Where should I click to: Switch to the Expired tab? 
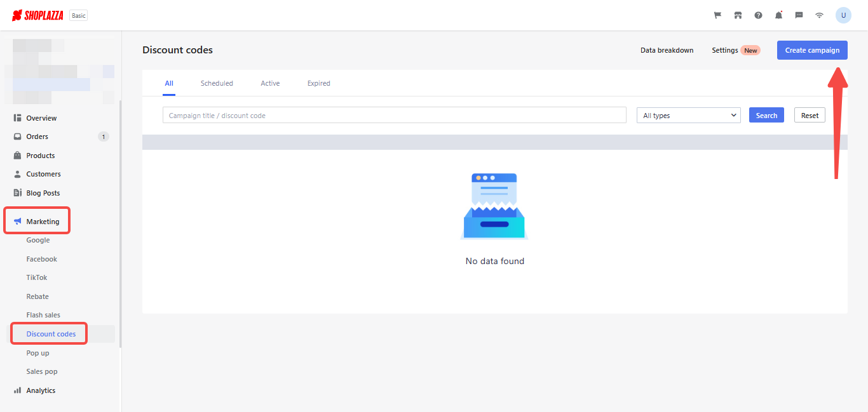(319, 83)
